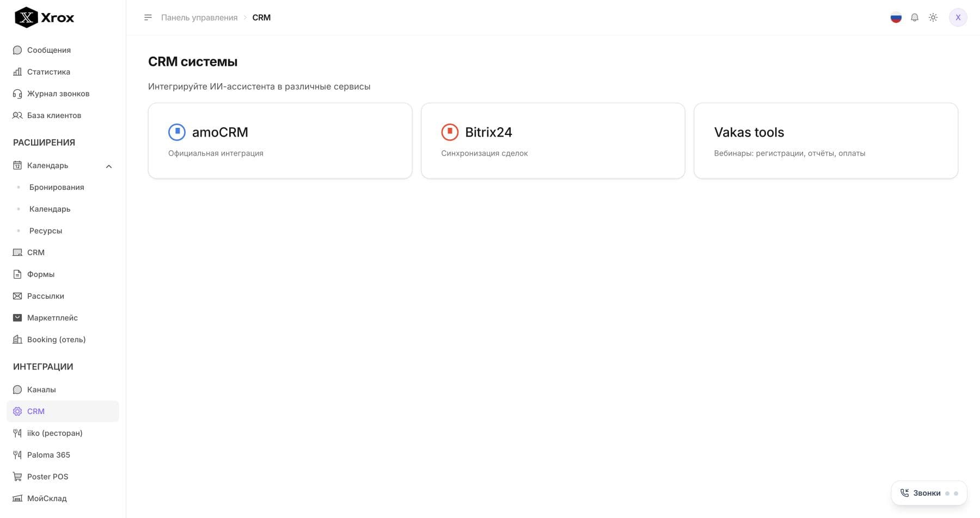The width and height of the screenshot is (980, 518).
Task: Click the Xrox logo
Action: click(x=45, y=17)
